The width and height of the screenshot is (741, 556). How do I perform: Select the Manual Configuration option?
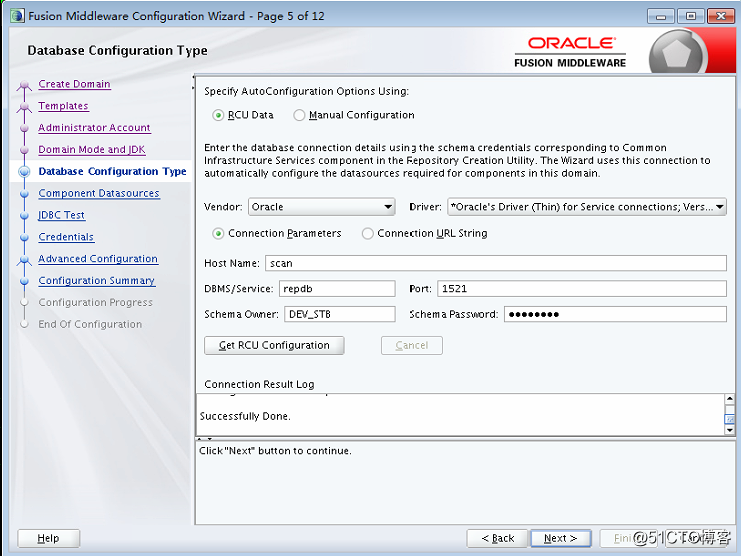tap(299, 115)
